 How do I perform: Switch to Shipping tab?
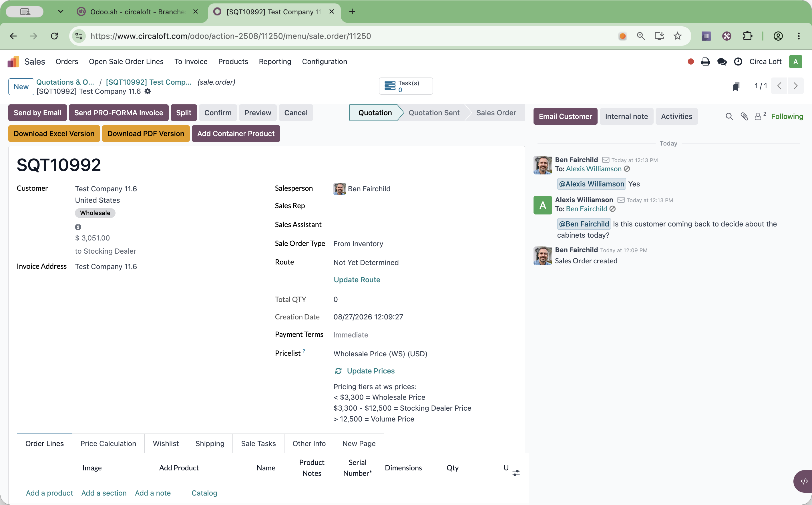pyautogui.click(x=210, y=444)
